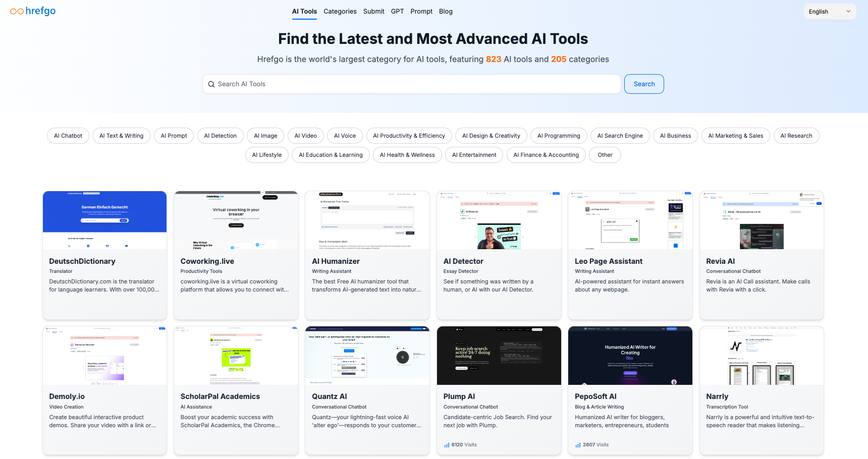The width and height of the screenshot is (868, 459).
Task: Click the Narrly title link
Action: [717, 396]
